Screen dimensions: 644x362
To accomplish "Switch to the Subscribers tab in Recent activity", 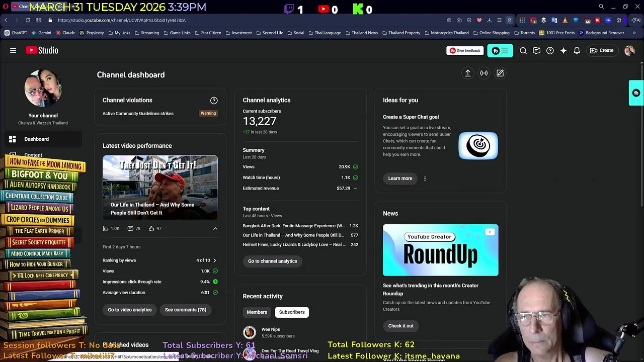I will point(292,312).
